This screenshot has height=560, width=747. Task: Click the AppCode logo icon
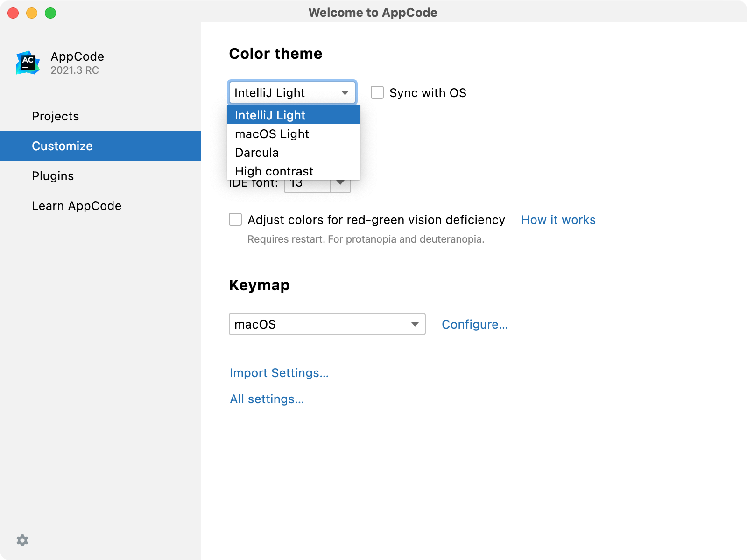click(28, 63)
